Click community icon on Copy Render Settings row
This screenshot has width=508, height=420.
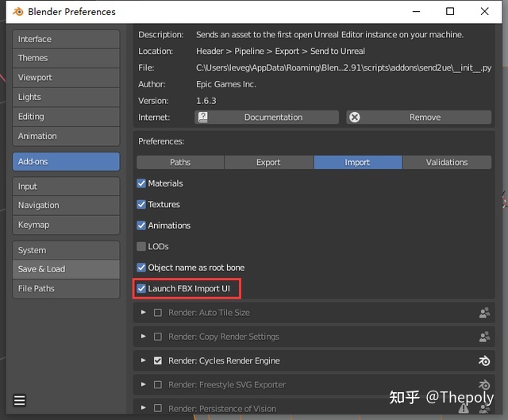click(x=484, y=337)
